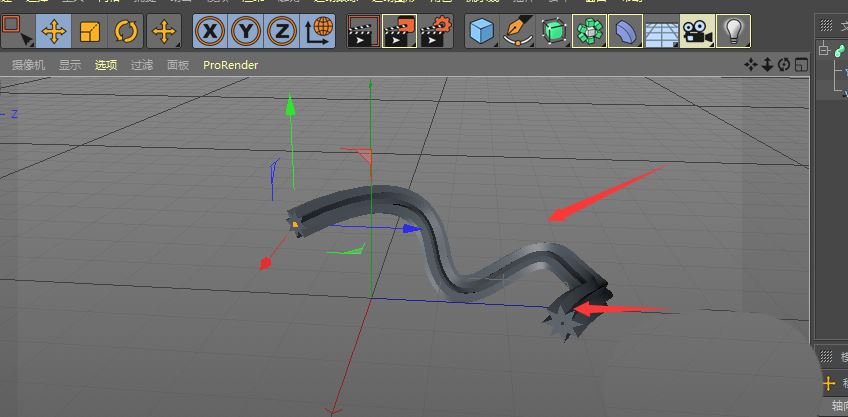Open the 摄像机 viewport menu
This screenshot has width=848, height=417.
pos(30,65)
